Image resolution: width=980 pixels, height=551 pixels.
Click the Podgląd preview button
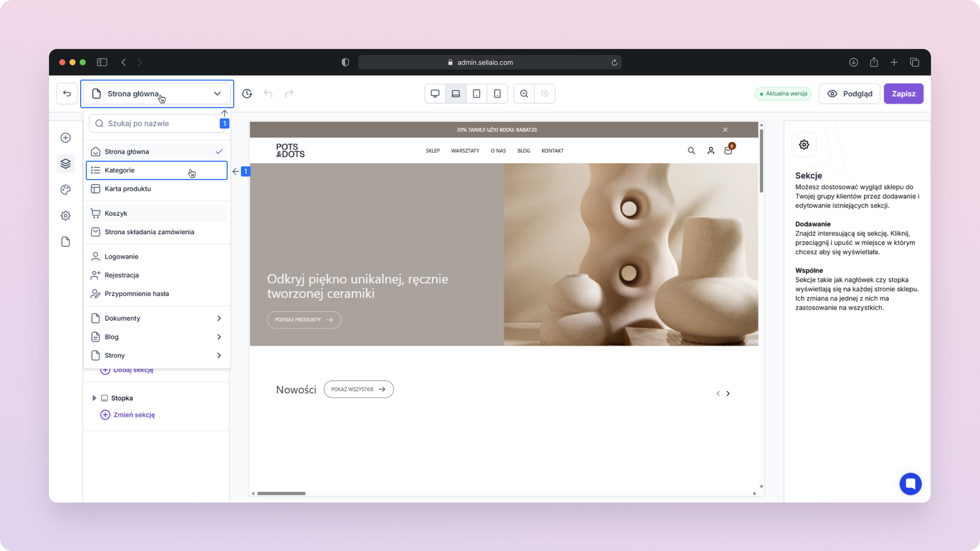coord(849,94)
